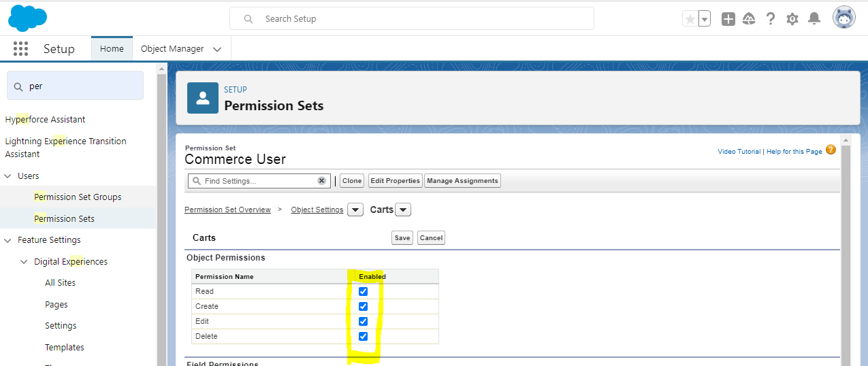Click the Salesforce cloud logo
This screenshot has height=366, width=868.
coord(27,18)
